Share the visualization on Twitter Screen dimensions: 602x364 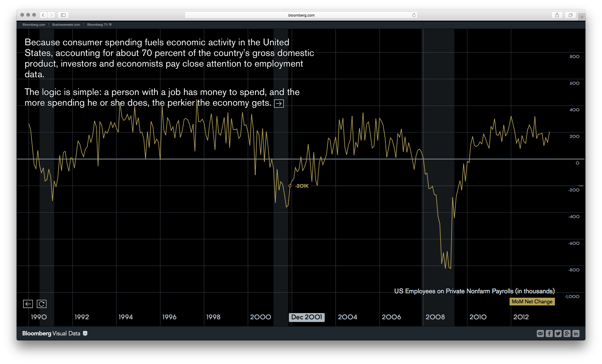(x=558, y=334)
